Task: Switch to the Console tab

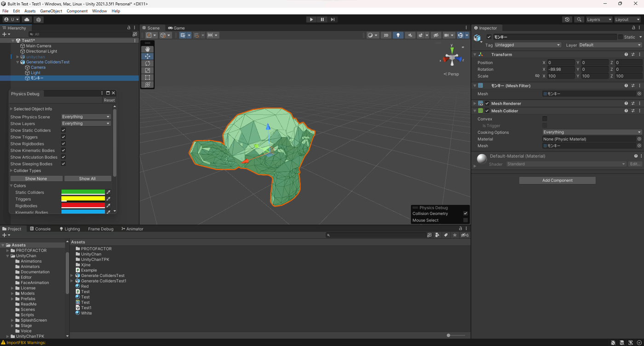Action: pyautogui.click(x=40, y=229)
